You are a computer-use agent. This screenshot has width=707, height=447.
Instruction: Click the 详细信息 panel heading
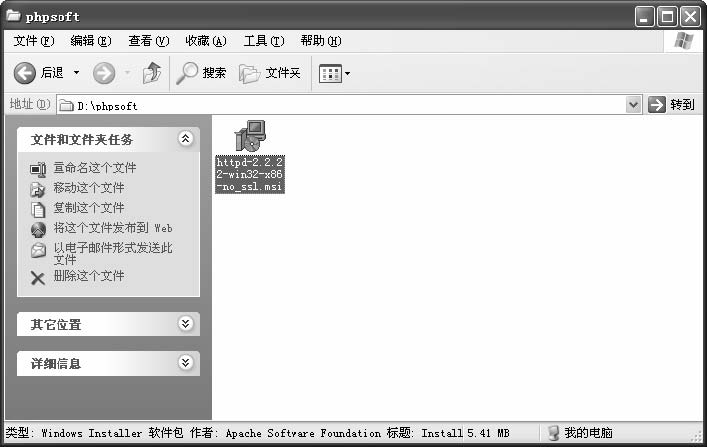coord(56,364)
